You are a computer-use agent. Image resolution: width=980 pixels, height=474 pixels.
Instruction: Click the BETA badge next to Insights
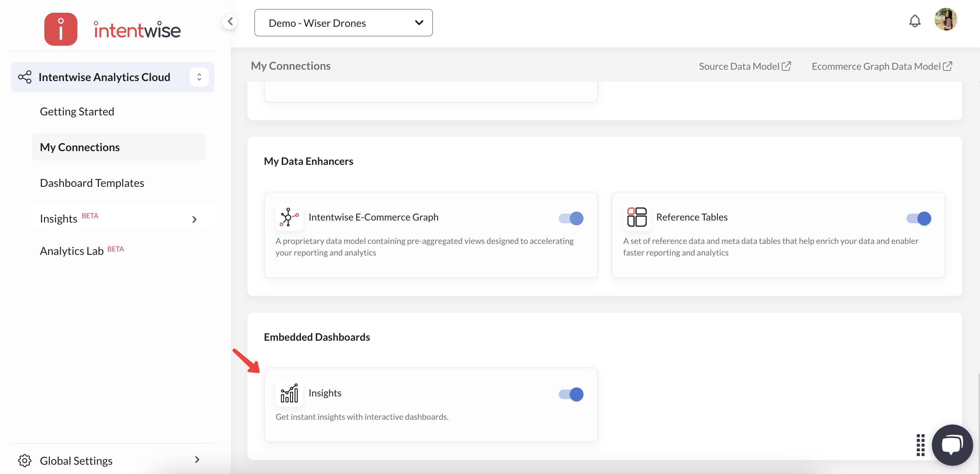click(x=90, y=216)
